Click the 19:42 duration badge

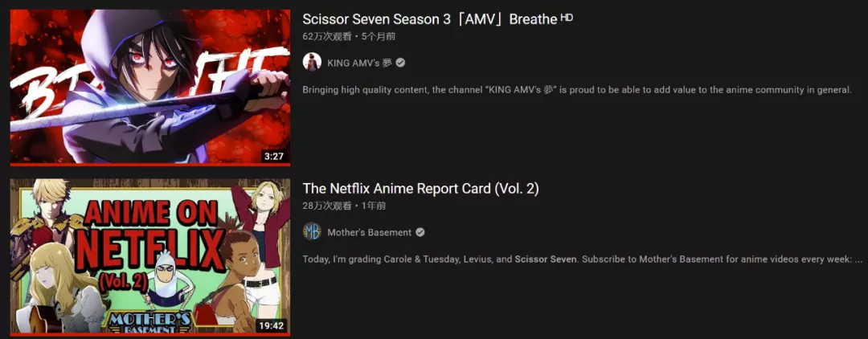(271, 325)
